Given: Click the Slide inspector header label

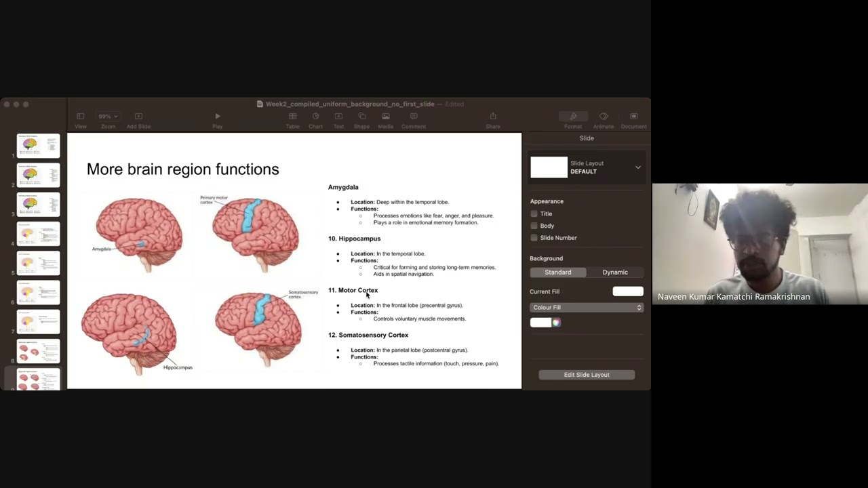Looking at the screenshot, I should [x=587, y=138].
